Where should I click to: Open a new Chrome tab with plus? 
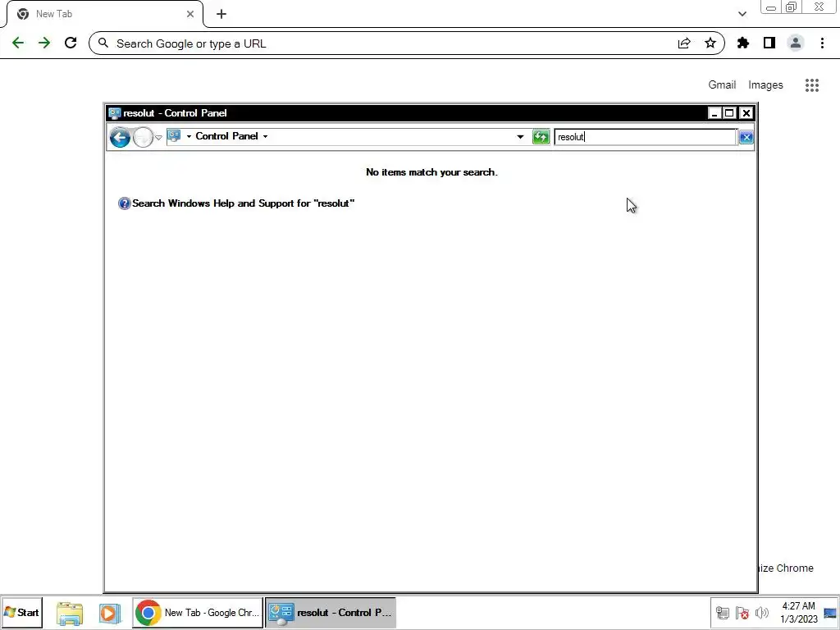click(221, 14)
